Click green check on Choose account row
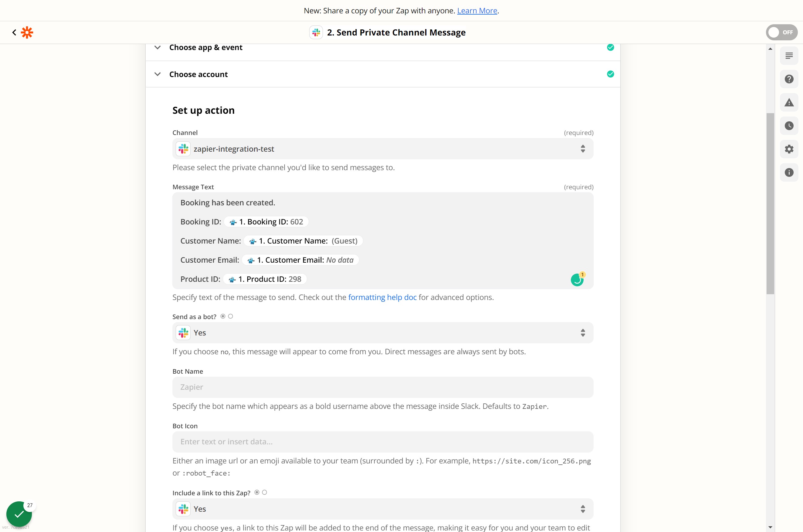Screen dimensions: 803x532 (610, 74)
